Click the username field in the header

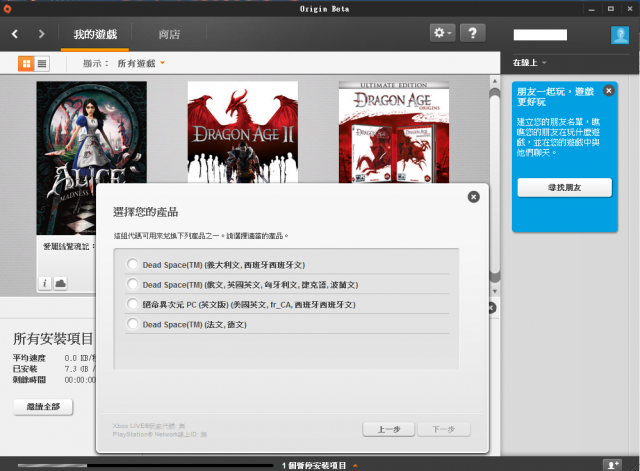[x=540, y=35]
